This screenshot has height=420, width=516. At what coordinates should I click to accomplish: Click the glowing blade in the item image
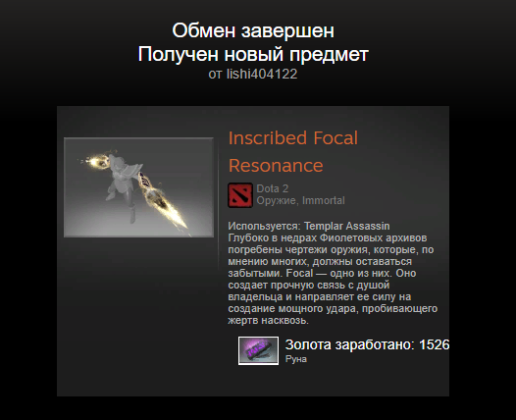coord(163,202)
